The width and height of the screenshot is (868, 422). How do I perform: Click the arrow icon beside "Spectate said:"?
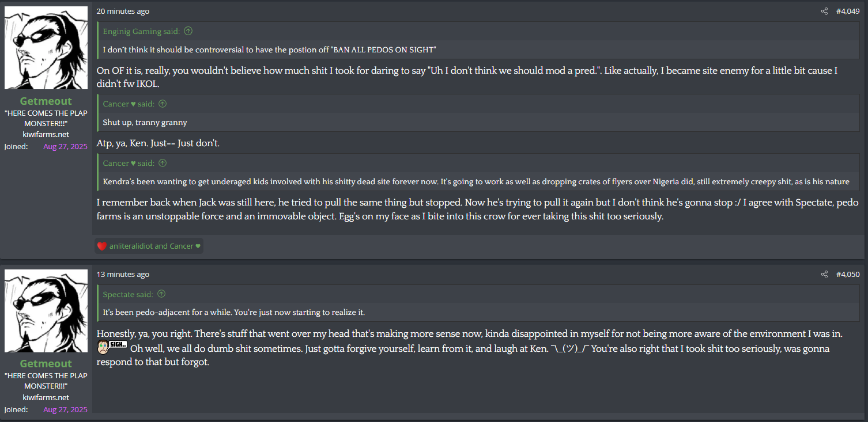click(x=161, y=294)
